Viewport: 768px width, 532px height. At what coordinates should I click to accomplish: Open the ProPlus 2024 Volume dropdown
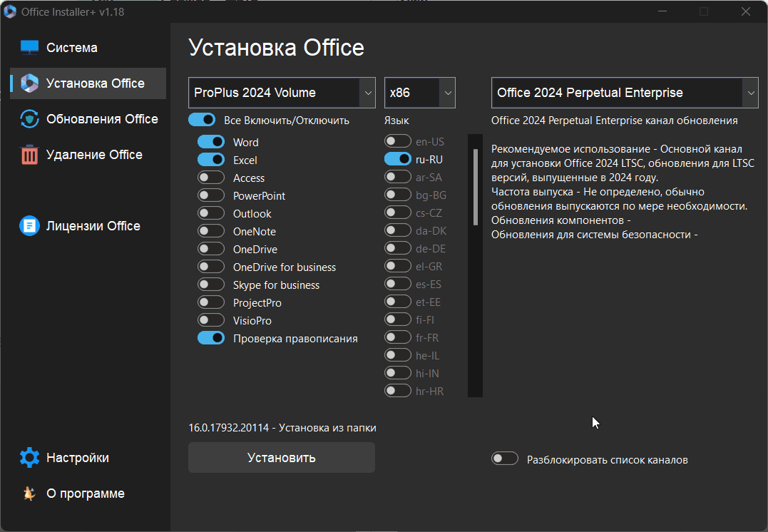pos(282,93)
